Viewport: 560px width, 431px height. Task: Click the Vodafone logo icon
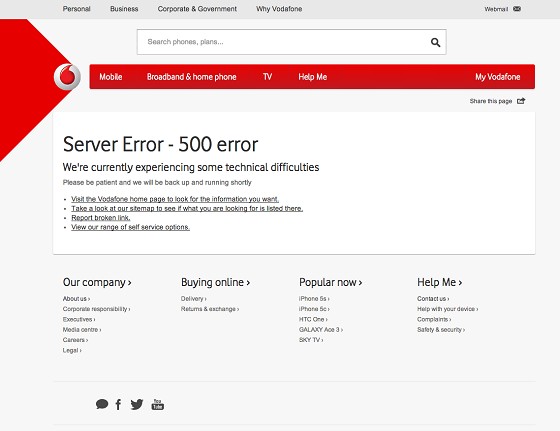point(67,76)
